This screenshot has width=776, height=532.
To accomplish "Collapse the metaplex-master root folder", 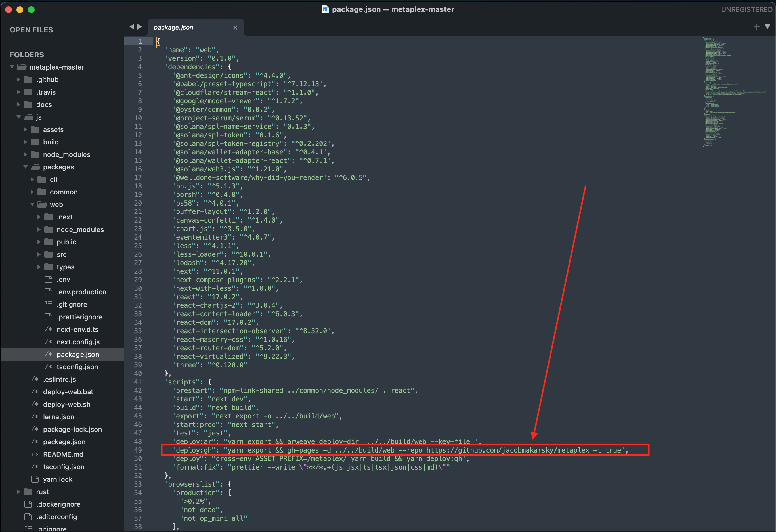I will pos(12,67).
